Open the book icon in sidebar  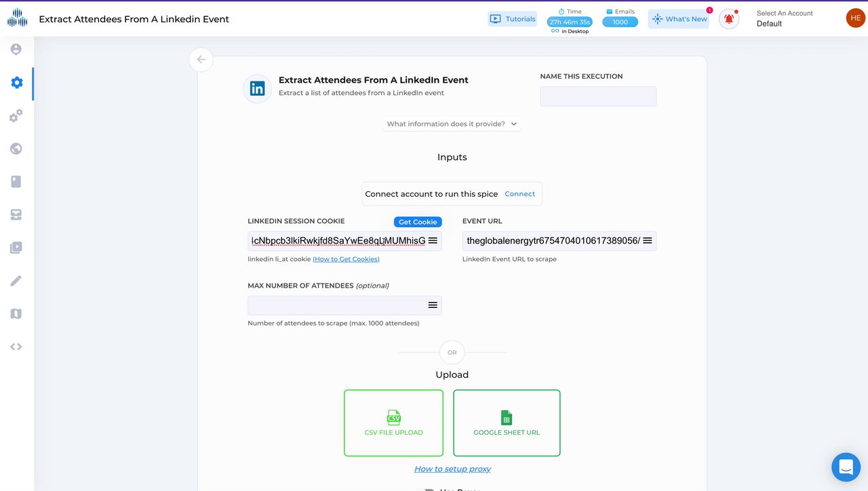16,182
